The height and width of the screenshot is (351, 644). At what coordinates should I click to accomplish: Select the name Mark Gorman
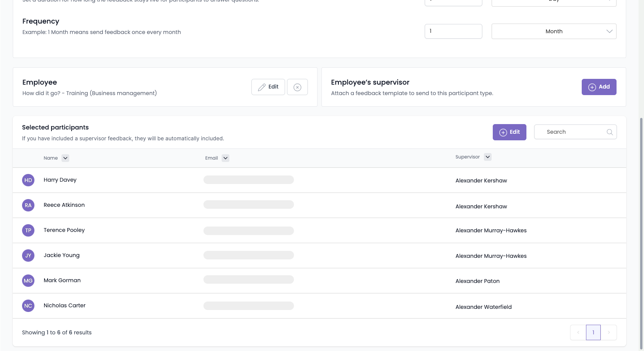tap(62, 280)
